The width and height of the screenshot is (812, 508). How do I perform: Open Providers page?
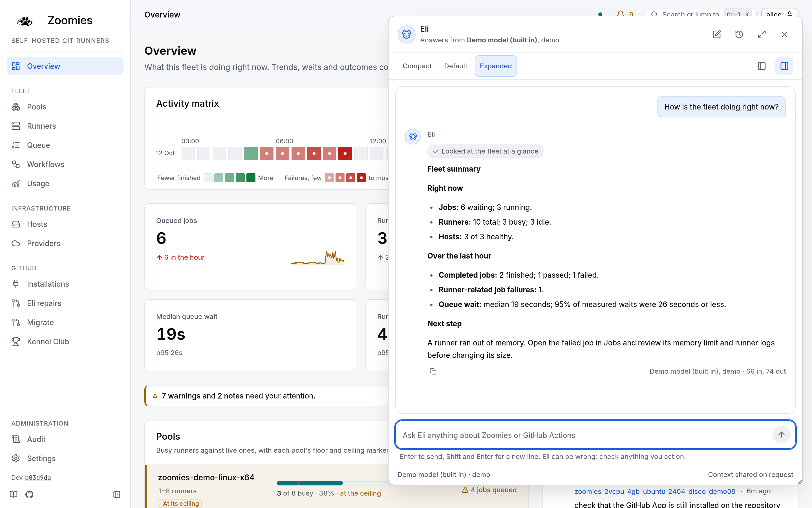65,243
